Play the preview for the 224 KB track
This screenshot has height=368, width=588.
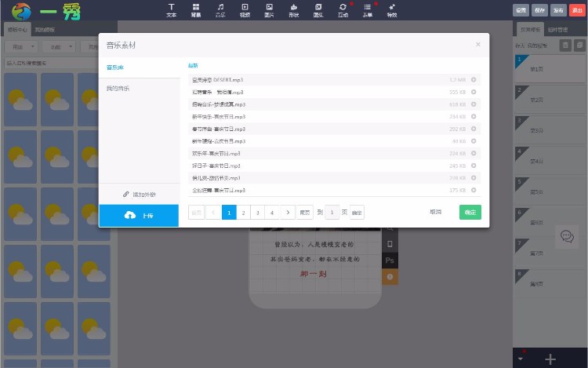[x=474, y=153]
